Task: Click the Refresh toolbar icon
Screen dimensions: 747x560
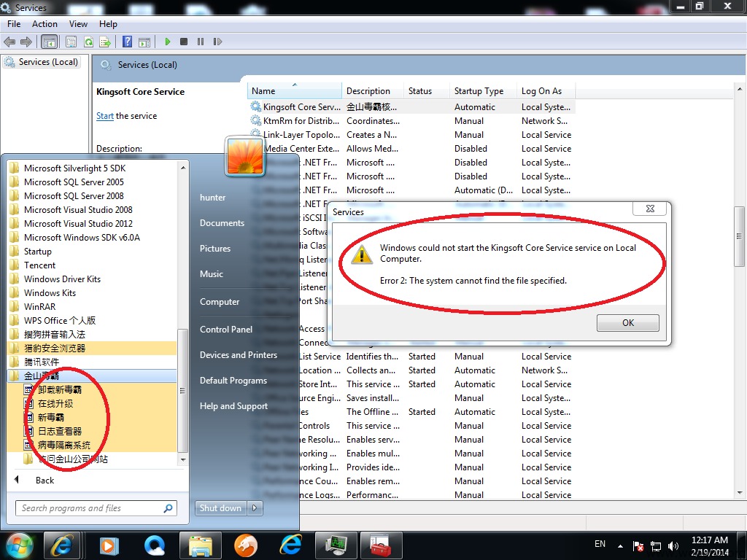Action: coord(88,42)
